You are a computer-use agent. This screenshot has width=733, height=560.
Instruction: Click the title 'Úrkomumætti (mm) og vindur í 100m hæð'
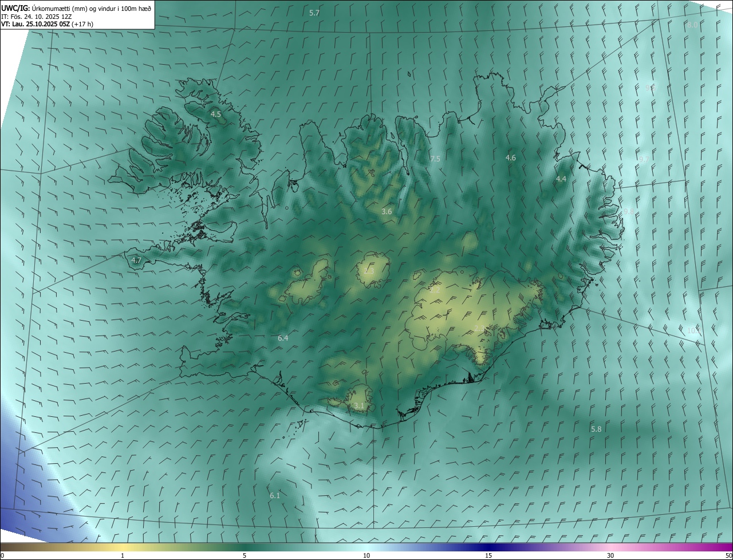coord(91,8)
